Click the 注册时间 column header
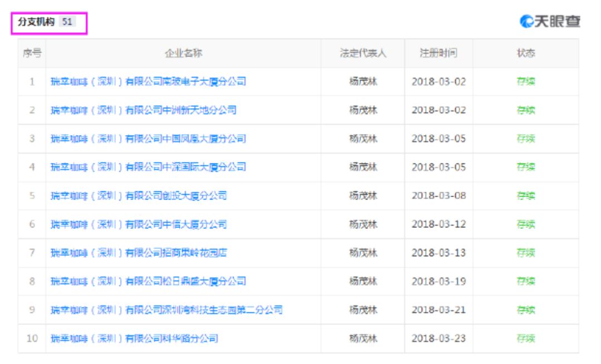The image size is (601, 364). tap(439, 53)
